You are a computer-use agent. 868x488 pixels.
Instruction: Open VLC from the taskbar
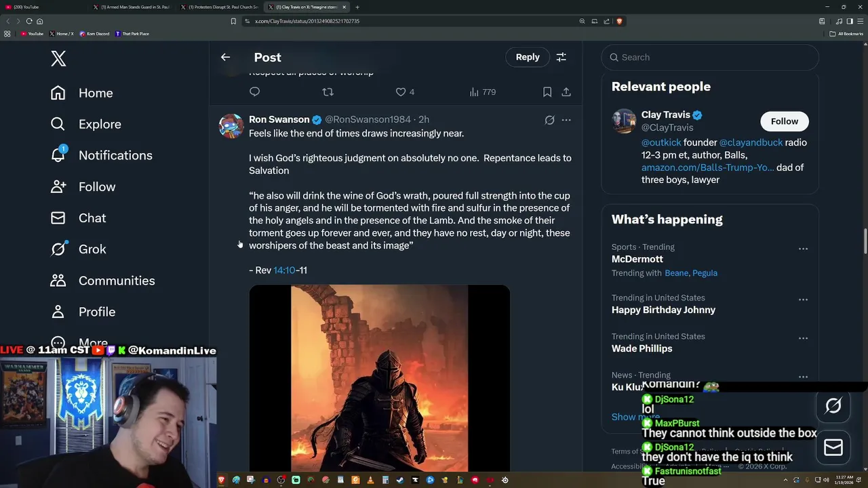coord(370,480)
